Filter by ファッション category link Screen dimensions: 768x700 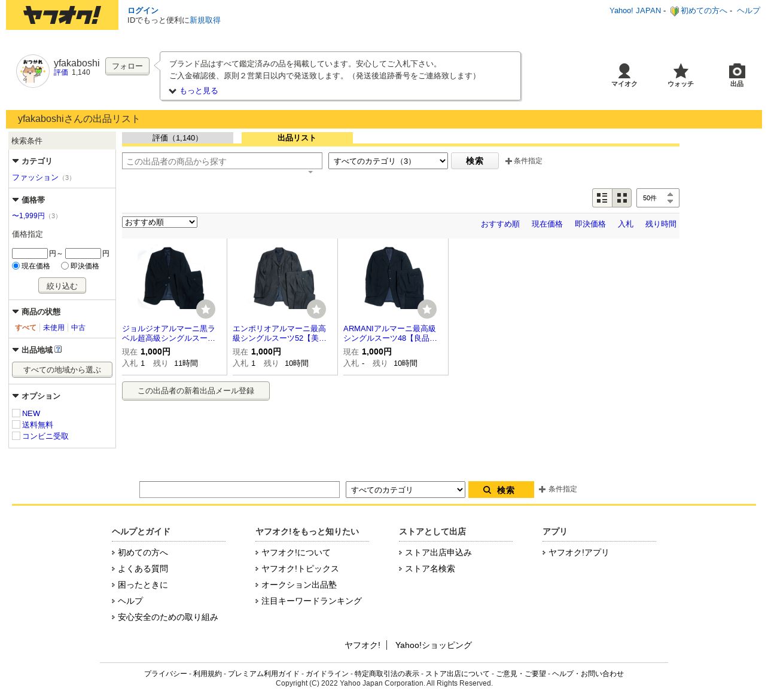(x=35, y=178)
